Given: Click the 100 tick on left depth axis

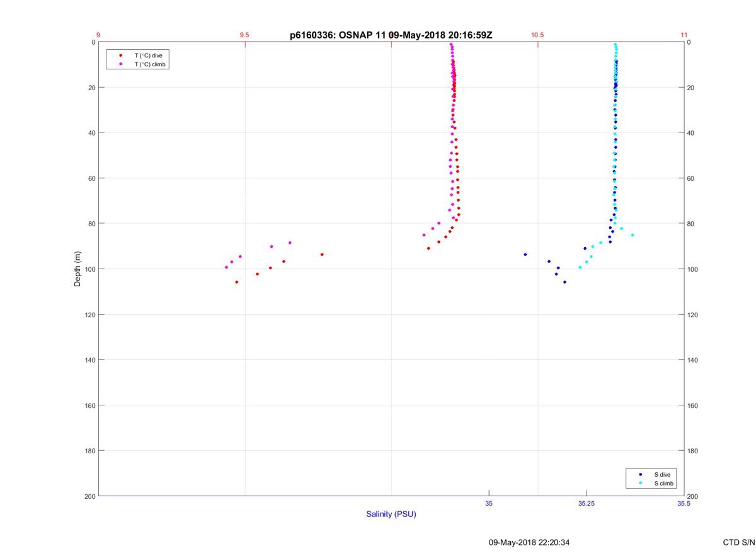Looking at the screenshot, I should pos(89,269).
